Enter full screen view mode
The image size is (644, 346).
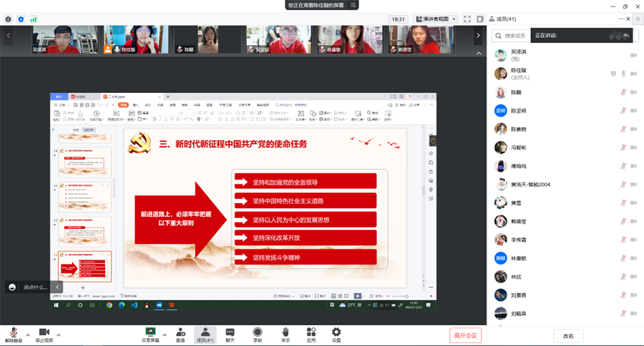(x=467, y=19)
